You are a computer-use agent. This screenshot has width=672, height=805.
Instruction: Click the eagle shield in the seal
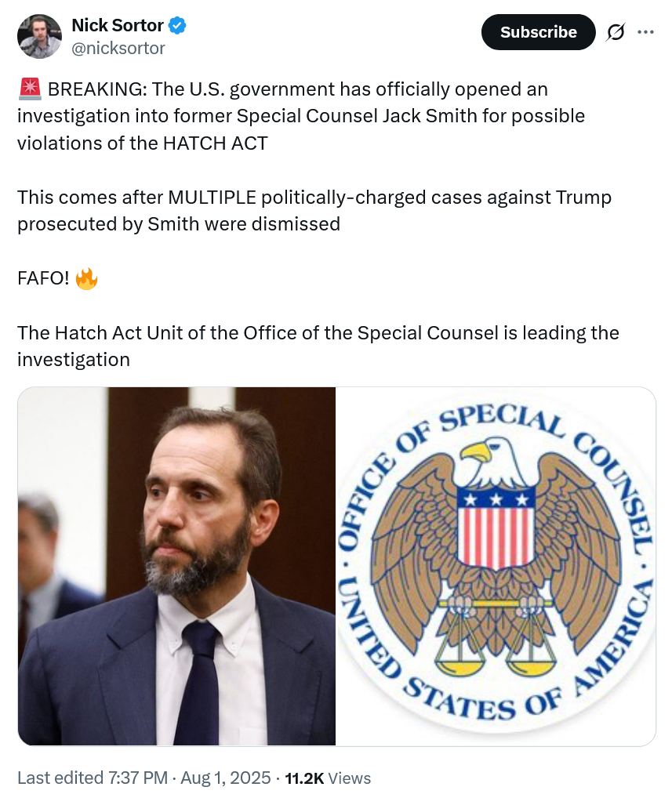click(496, 528)
